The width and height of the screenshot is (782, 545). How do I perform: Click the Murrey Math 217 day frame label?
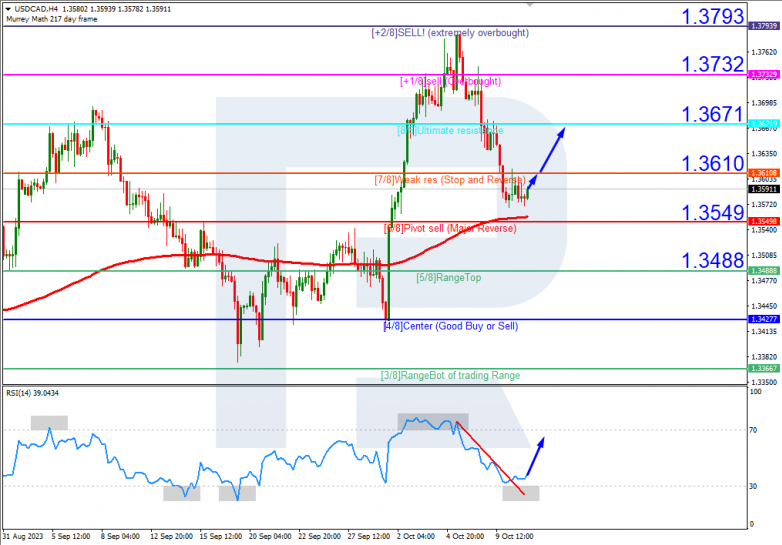coord(51,19)
